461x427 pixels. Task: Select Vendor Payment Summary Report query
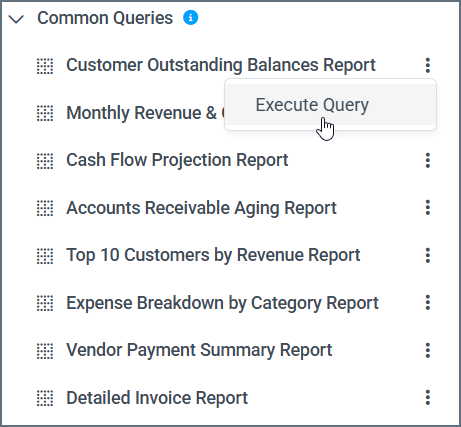199,350
